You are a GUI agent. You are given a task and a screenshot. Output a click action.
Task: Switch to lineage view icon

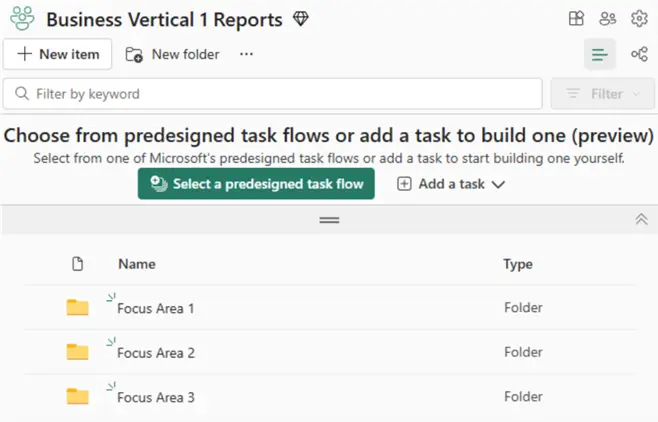(x=638, y=54)
